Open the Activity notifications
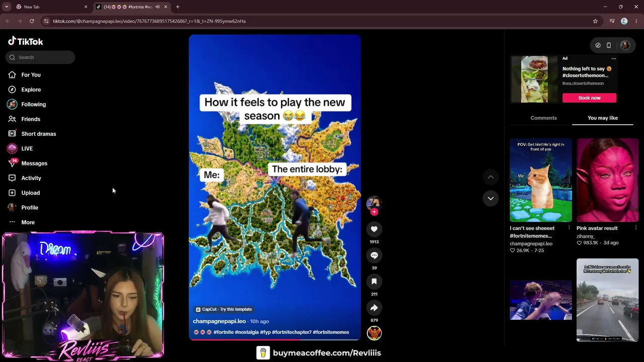 31,178
